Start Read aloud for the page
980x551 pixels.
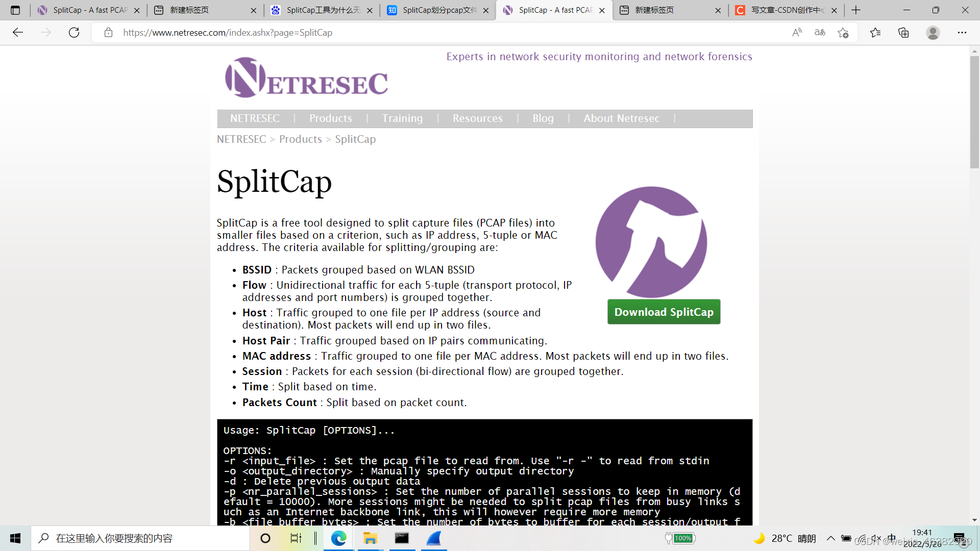tap(797, 32)
